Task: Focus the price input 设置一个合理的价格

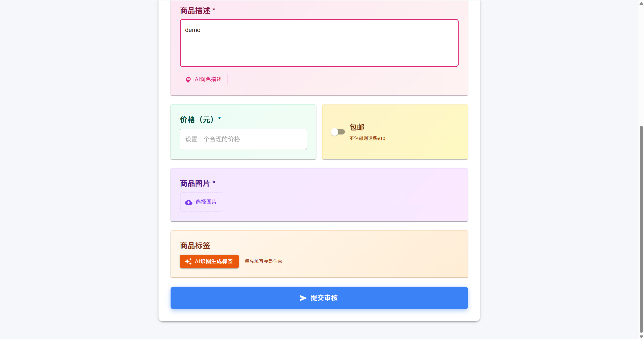Action: [243, 139]
